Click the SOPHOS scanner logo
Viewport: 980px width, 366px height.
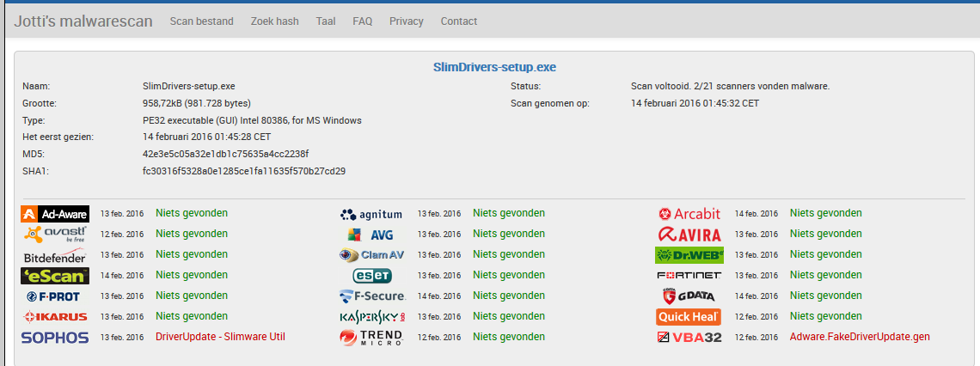[55, 338]
